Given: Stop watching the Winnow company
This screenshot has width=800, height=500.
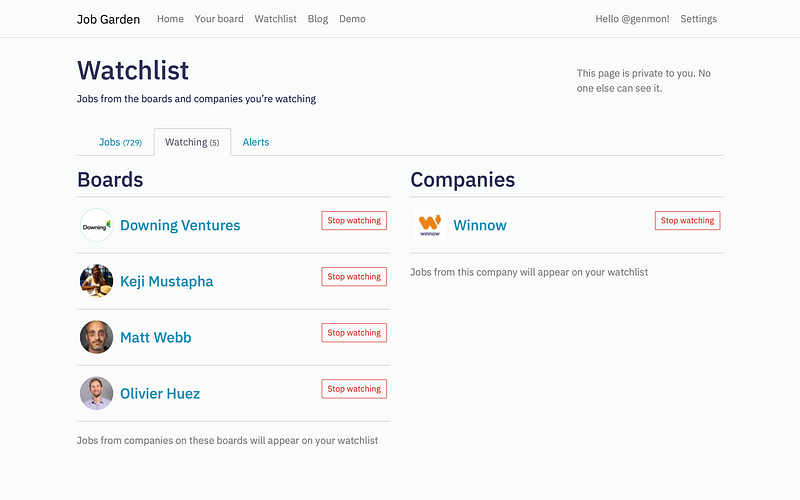Looking at the screenshot, I should coord(687,220).
